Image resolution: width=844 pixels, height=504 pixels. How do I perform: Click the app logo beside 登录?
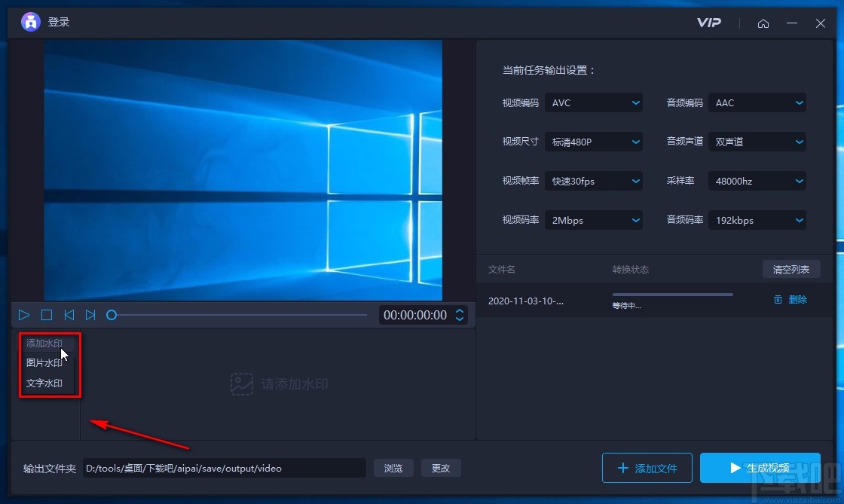click(x=30, y=22)
